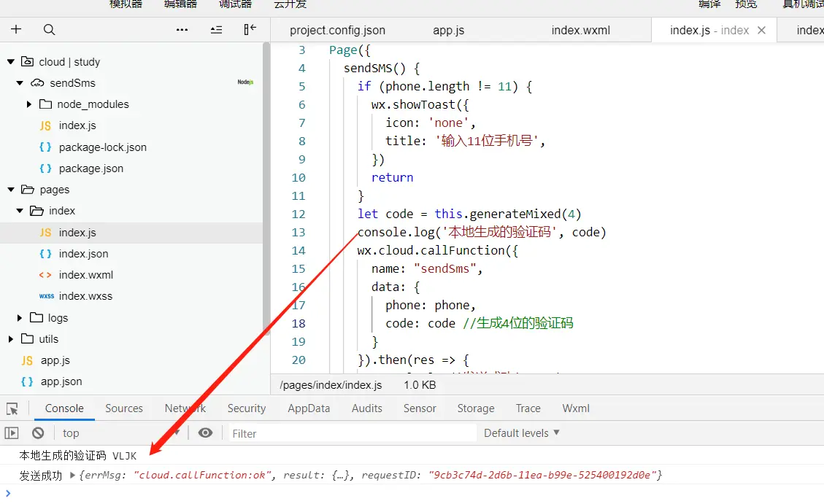Click the collapse file panel icon

click(x=250, y=29)
